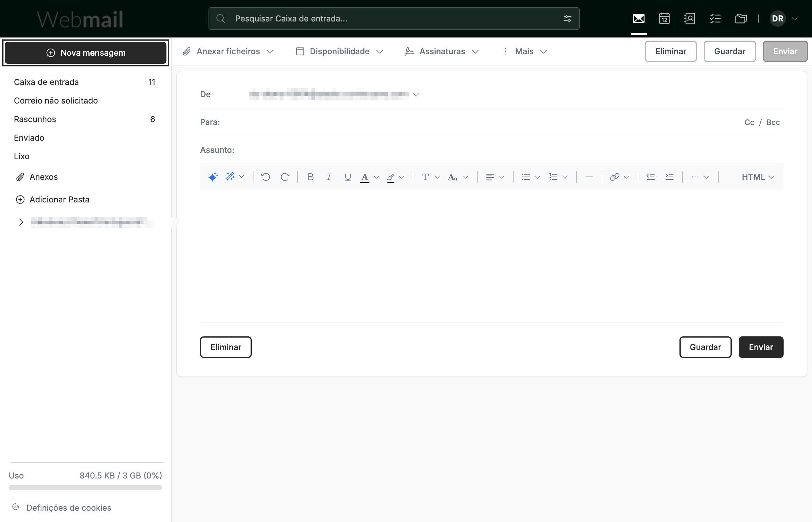Add Cc recipients field
Image resolution: width=812 pixels, height=522 pixels.
(x=749, y=122)
